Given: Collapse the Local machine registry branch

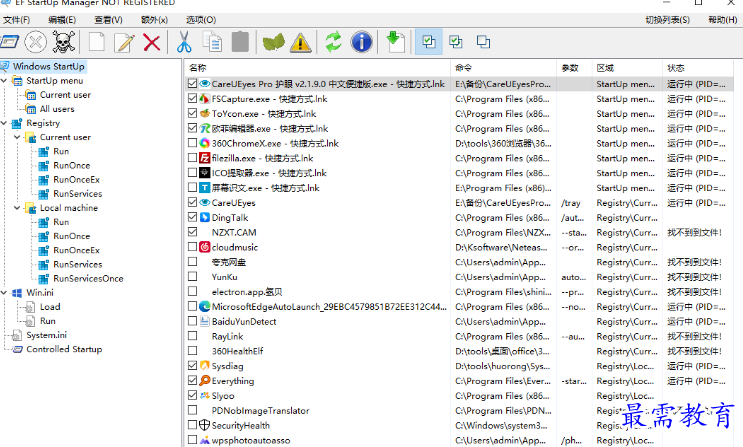Looking at the screenshot, I should point(18,208).
